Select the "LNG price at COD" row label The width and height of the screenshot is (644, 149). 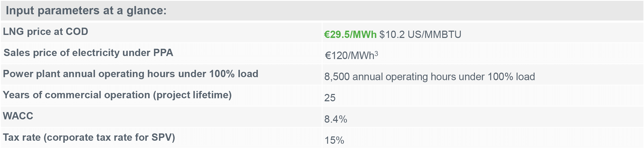(46, 32)
